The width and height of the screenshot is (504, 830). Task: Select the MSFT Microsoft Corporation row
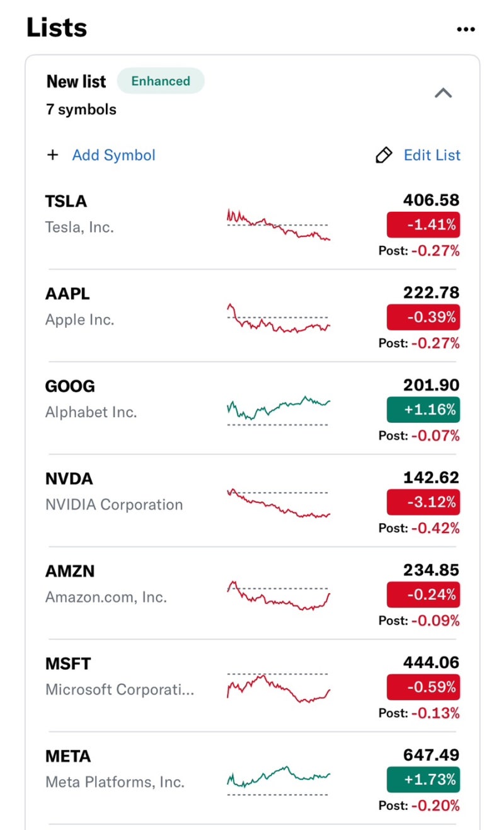pyautogui.click(x=126, y=677)
